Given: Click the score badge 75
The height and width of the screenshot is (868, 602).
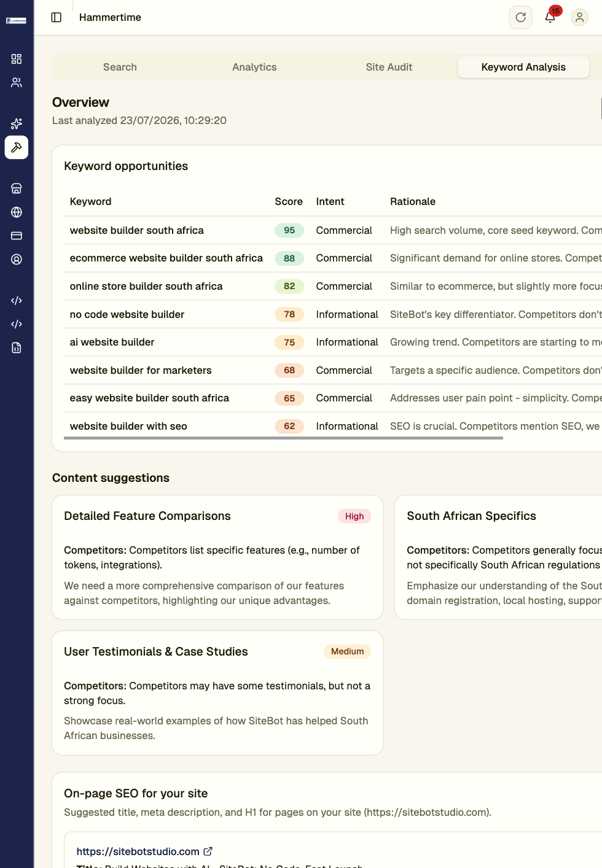Looking at the screenshot, I should pos(289,343).
